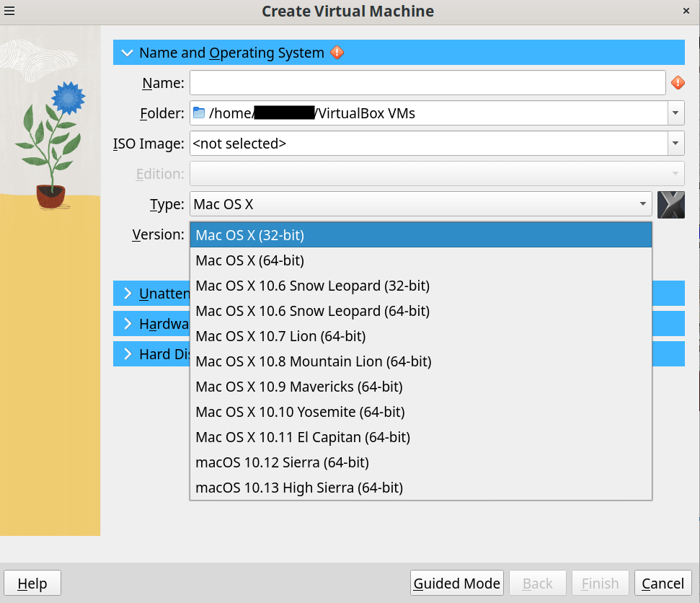The image size is (700, 603).
Task: Select Mac OS X (64-bit) version
Action: pyautogui.click(x=420, y=260)
